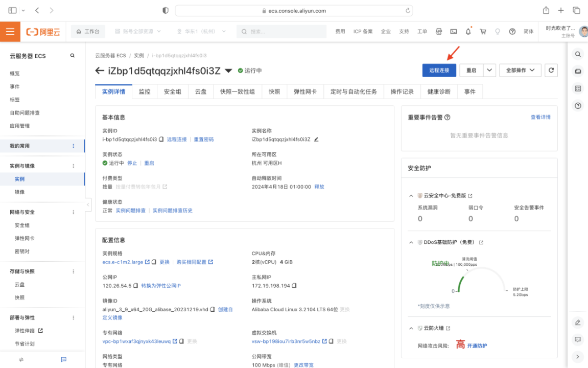Copy the vSwitch ID value
Viewport: 588px width, 368px height.
click(331, 341)
